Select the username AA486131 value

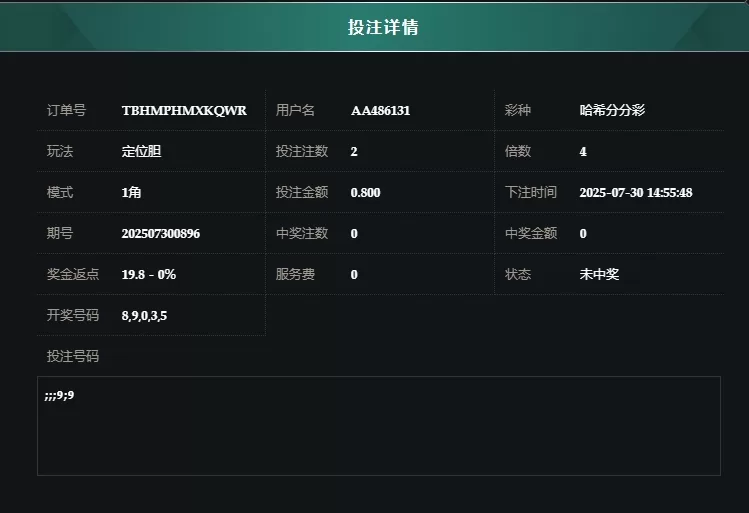(x=380, y=111)
